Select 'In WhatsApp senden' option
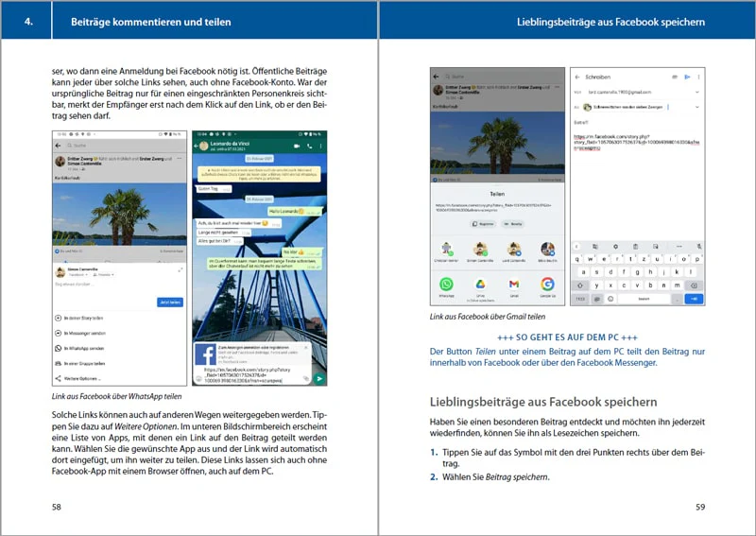756x536 pixels. 80,348
